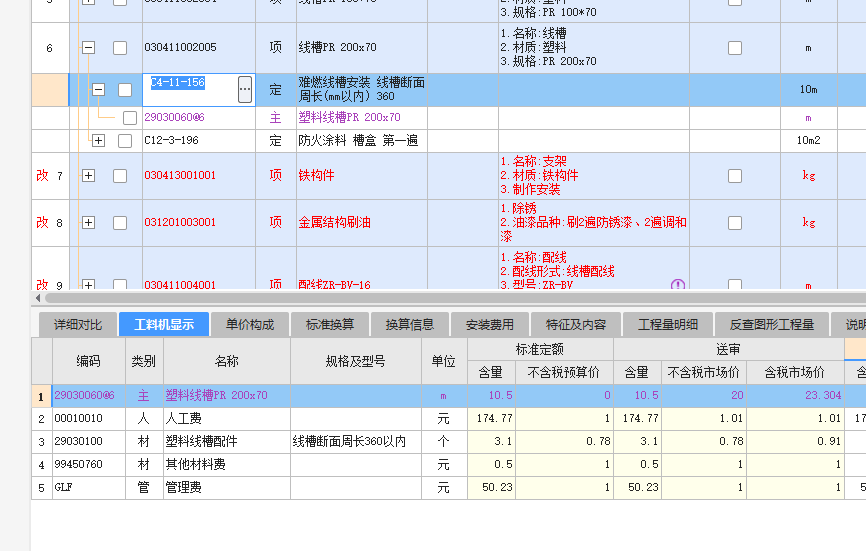Click the purple warning icon in row 9
This screenshot has width=866, height=551.
click(678, 284)
